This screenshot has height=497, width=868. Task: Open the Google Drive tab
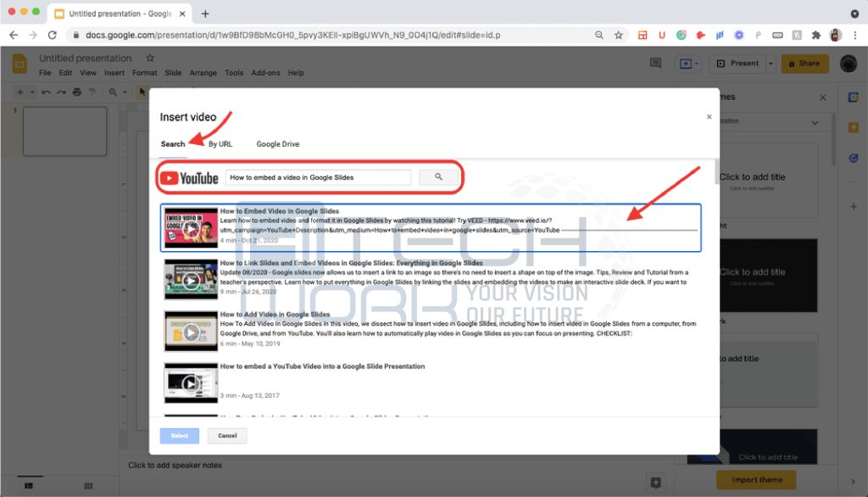pos(278,144)
